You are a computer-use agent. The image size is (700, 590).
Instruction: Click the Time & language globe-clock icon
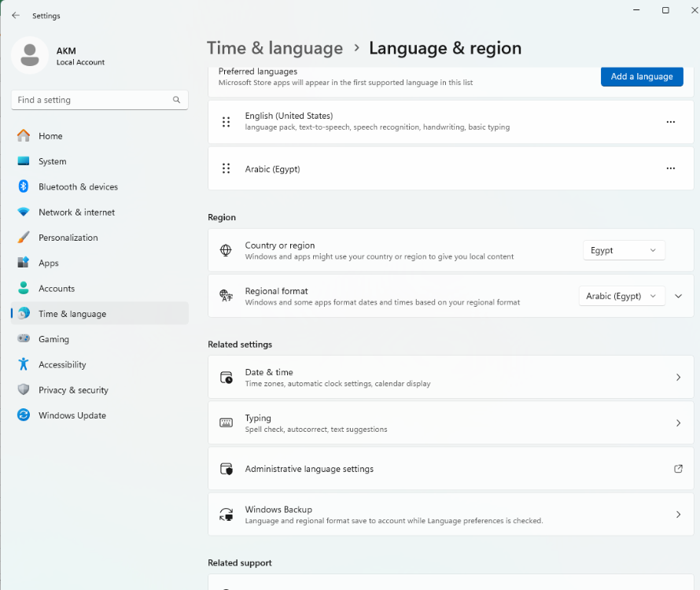click(x=24, y=314)
